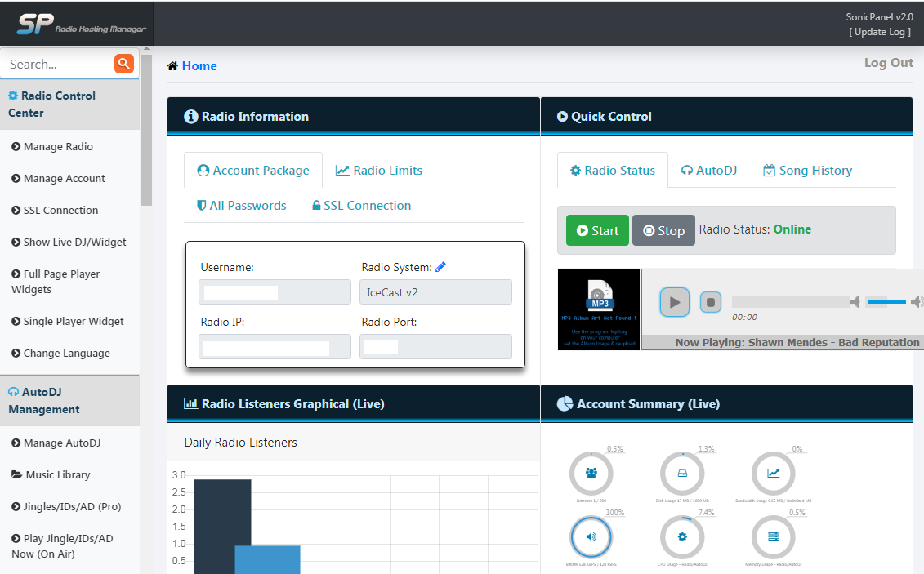Click the Search input field
The height and width of the screenshot is (574, 924).
[58, 64]
